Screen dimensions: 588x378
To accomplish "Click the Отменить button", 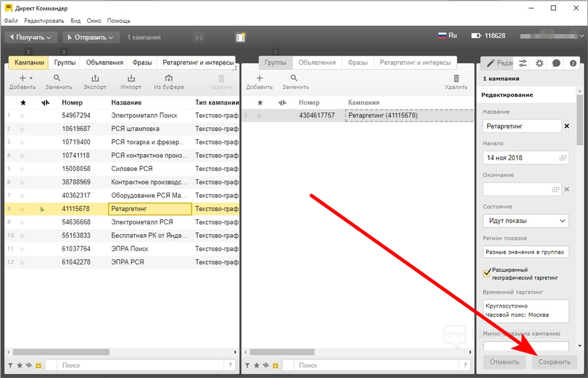I will [504, 362].
